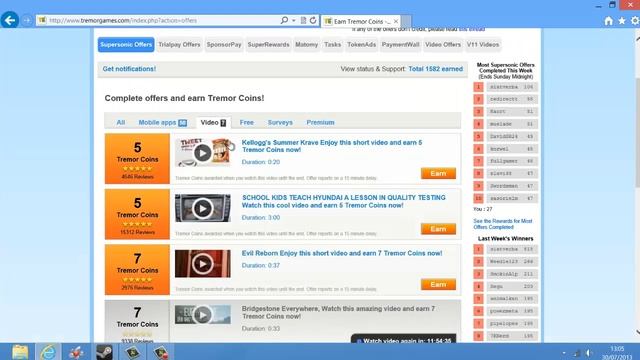Open the PaymentWall tab
The width and height of the screenshot is (640, 360).
(x=400, y=44)
